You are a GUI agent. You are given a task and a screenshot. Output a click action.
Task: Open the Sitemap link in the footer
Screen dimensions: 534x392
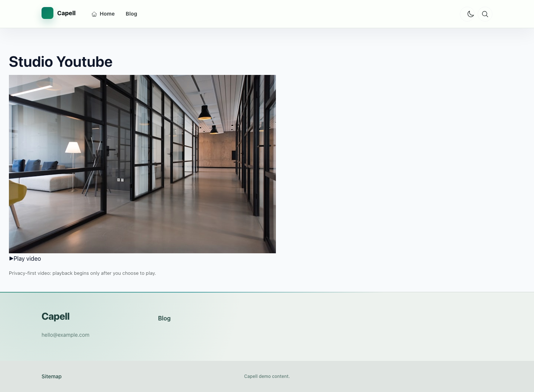click(x=52, y=376)
